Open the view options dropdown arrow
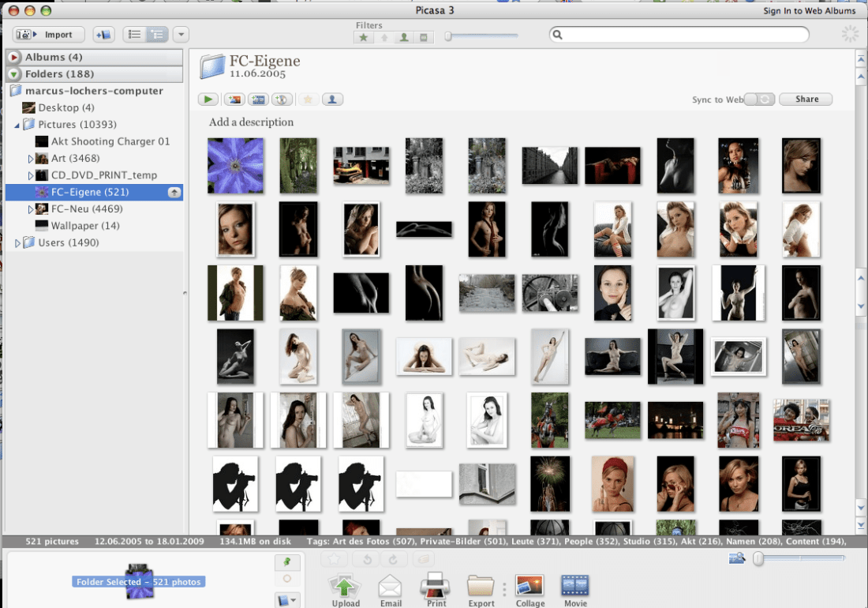The image size is (868, 608). [x=180, y=34]
